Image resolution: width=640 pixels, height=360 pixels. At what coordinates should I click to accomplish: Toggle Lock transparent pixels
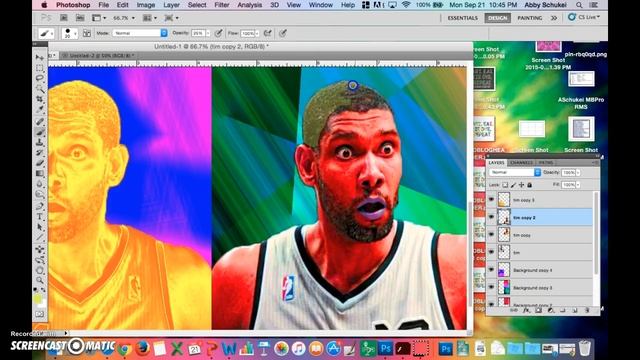click(505, 185)
